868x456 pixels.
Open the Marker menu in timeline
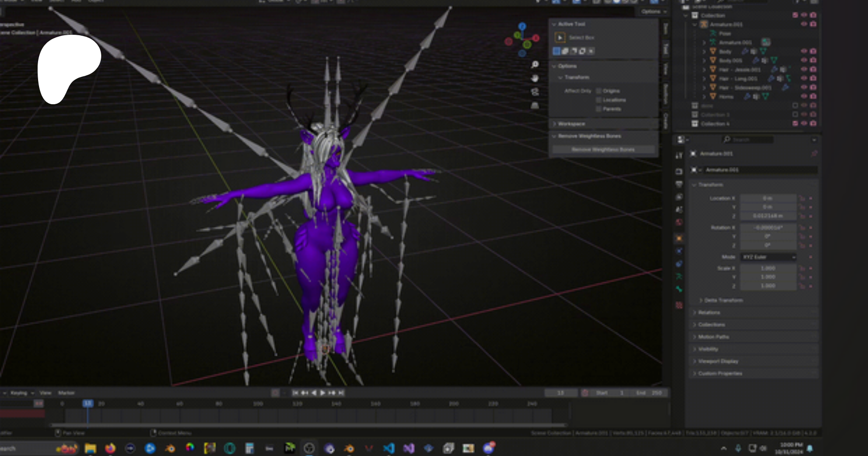[x=66, y=393]
